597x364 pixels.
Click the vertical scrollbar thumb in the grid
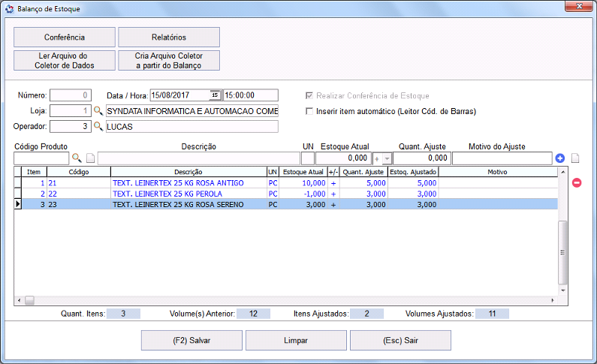tap(562, 252)
